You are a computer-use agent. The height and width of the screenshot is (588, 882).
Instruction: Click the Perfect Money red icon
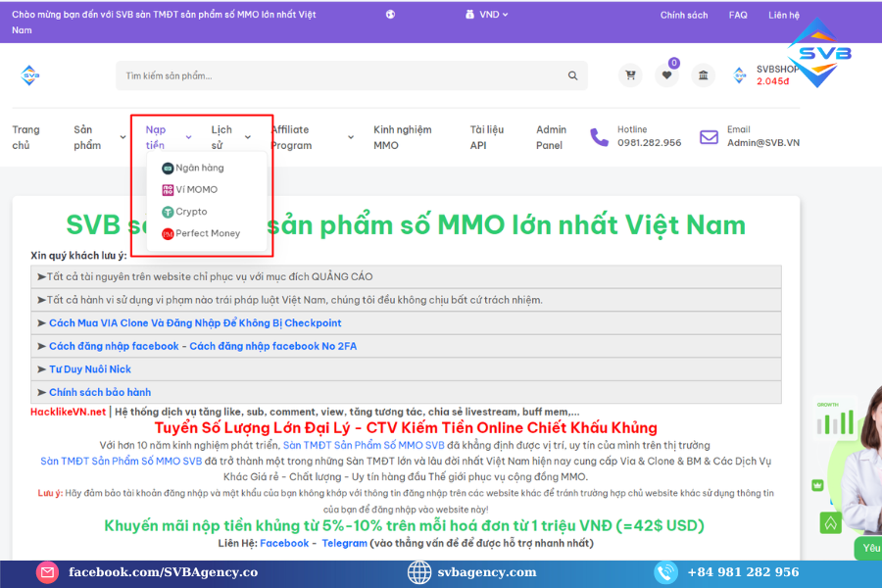coord(168,233)
